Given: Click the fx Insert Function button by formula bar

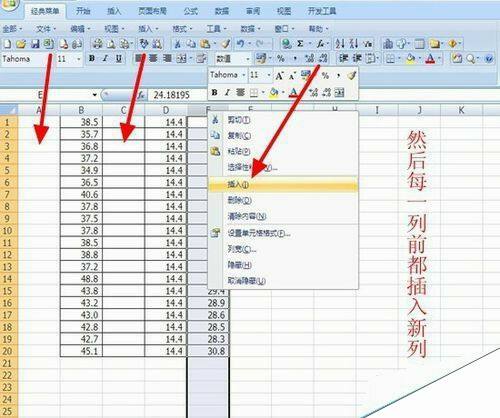Looking at the screenshot, I should pos(141,95).
